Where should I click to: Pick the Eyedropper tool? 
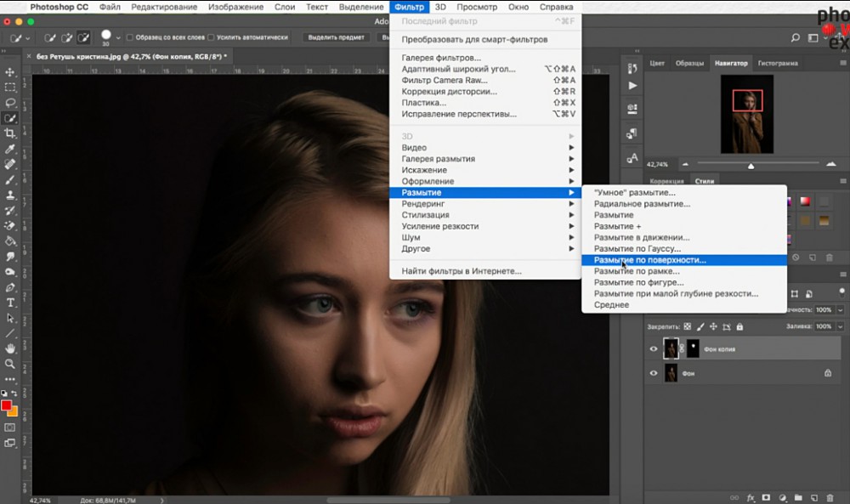(10, 149)
